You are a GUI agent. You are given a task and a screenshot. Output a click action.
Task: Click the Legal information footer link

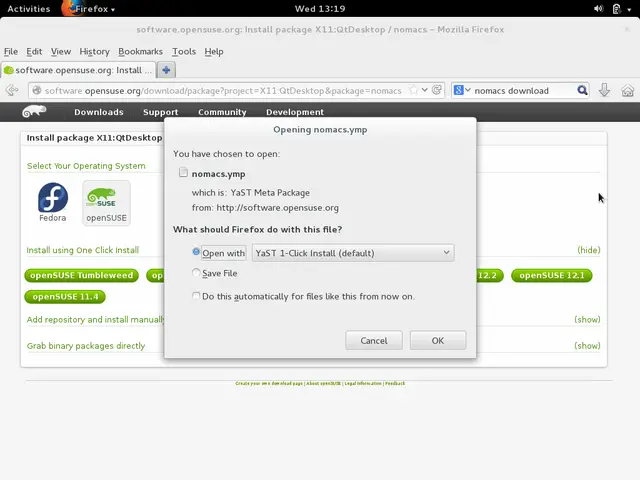[x=363, y=383]
